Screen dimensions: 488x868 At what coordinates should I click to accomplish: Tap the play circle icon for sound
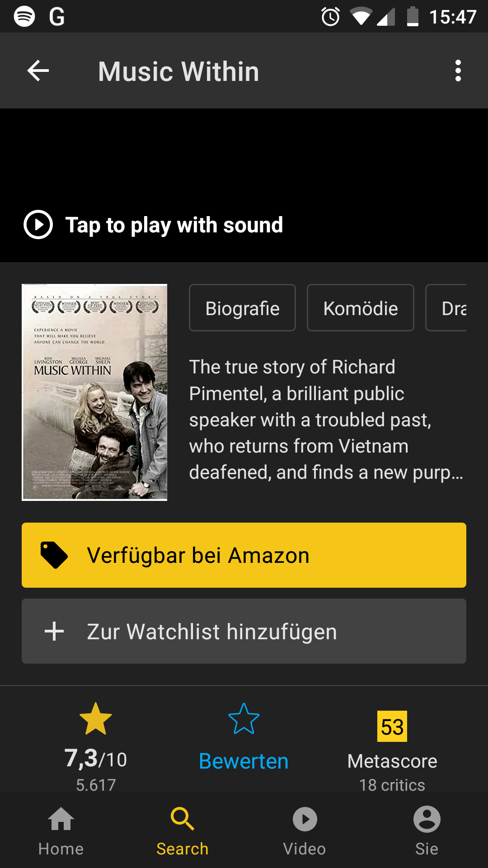38,225
